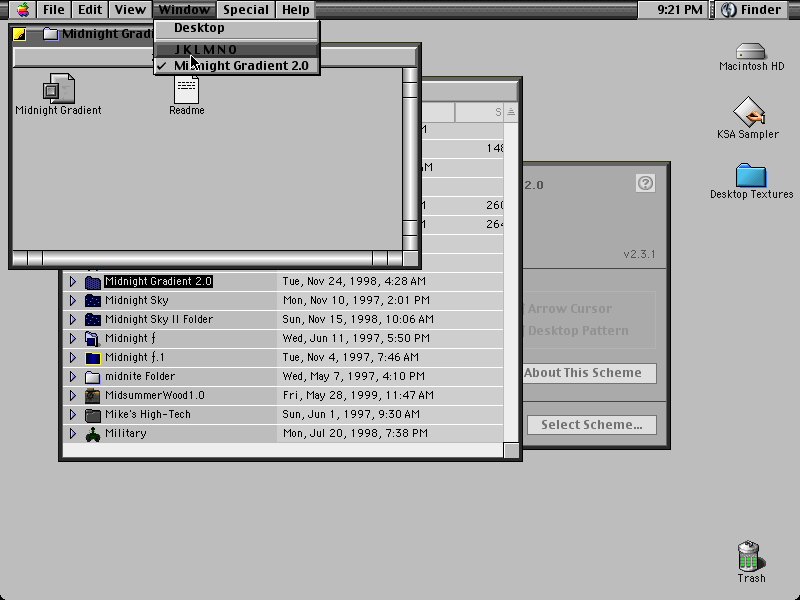Expand the Military folder

(72, 433)
